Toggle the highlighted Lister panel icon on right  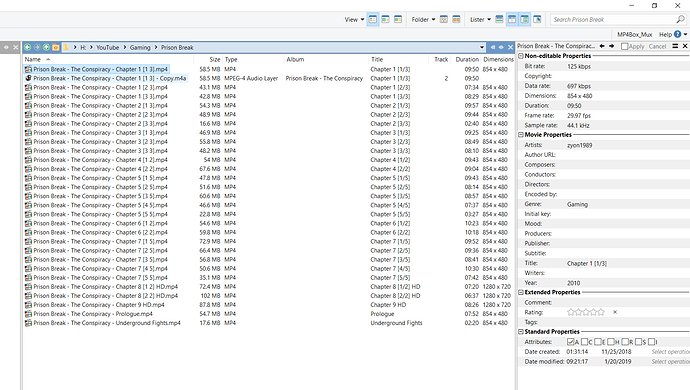coord(525,19)
